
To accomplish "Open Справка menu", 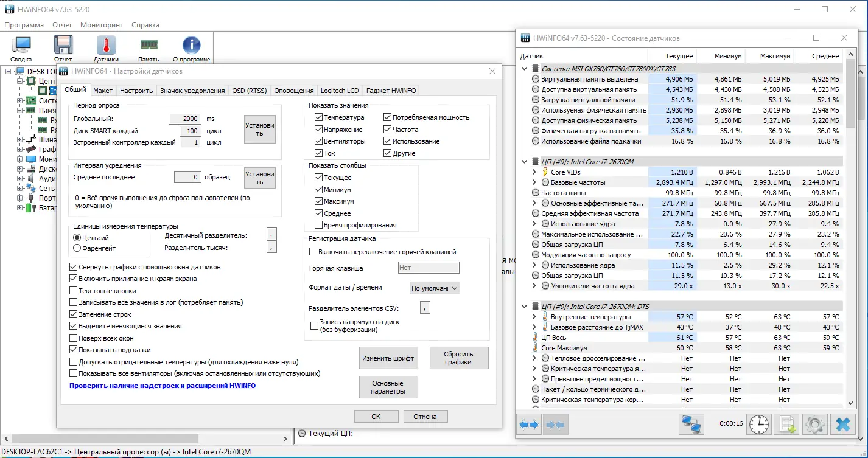I will click(x=145, y=25).
